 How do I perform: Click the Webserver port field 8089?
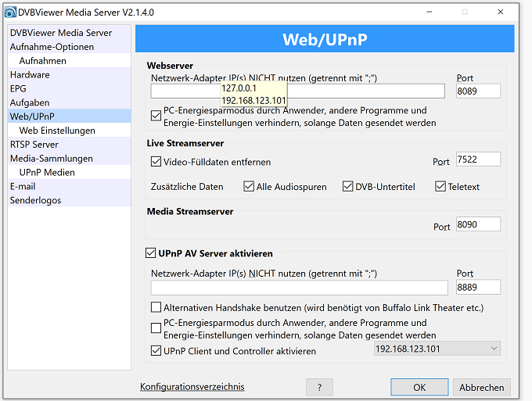(x=478, y=91)
